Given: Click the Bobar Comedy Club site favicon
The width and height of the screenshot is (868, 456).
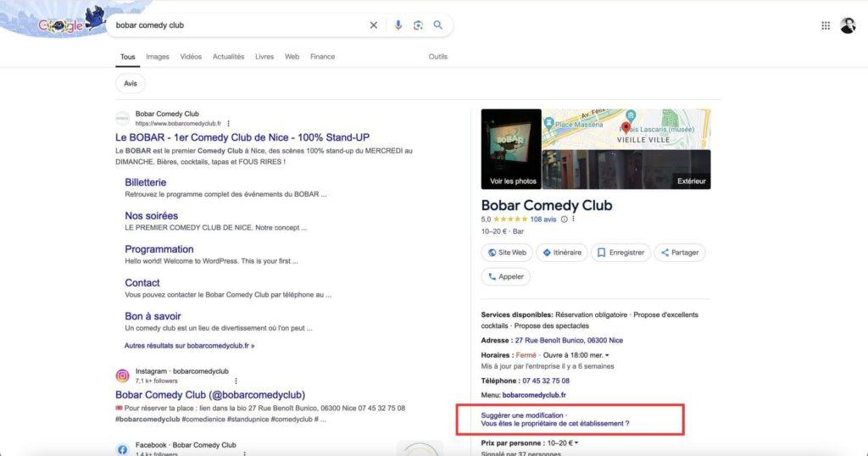Looking at the screenshot, I should (x=122, y=119).
